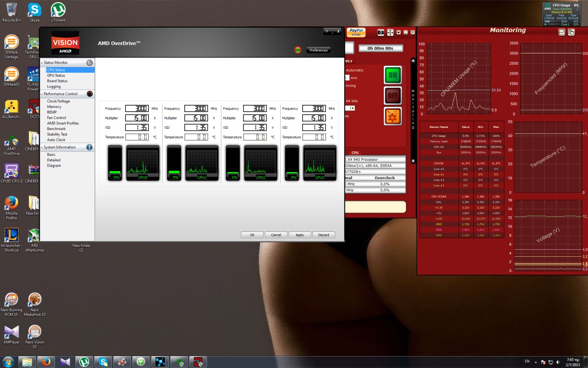Click Cancel in AMD OverDrive
Image resolution: width=588 pixels, height=368 pixels.
pos(276,235)
